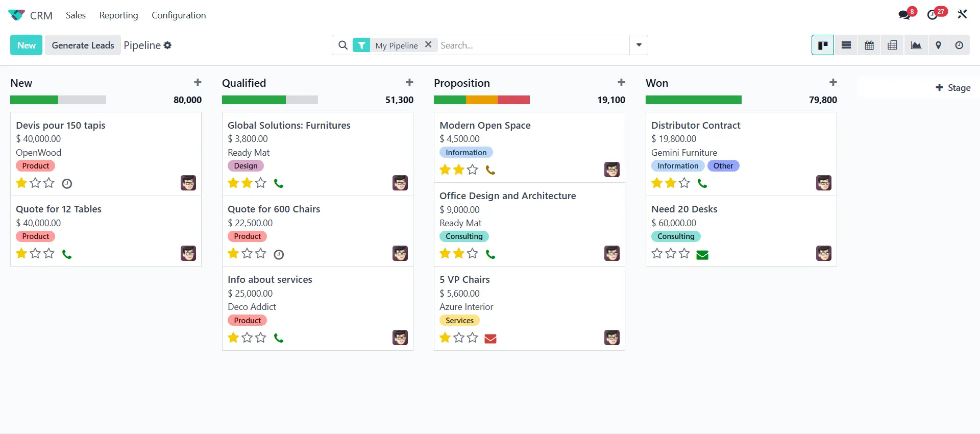
Task: Click the Qualified column title
Action: coord(244,83)
